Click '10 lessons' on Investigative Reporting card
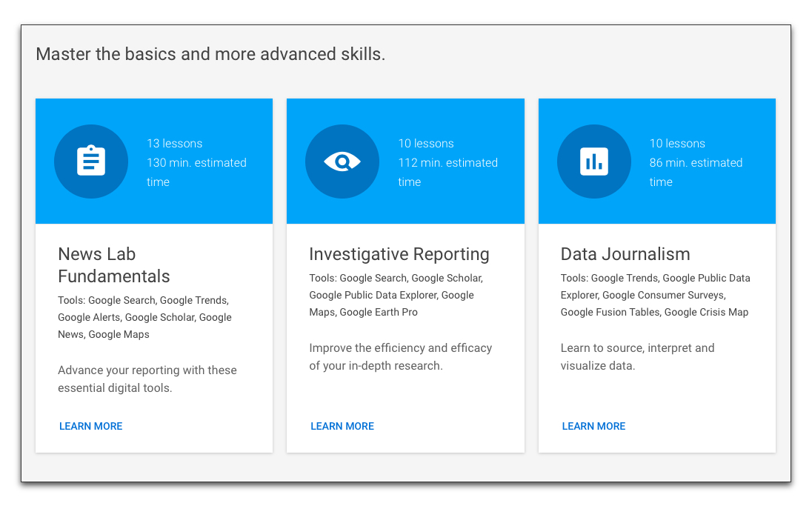 click(426, 144)
